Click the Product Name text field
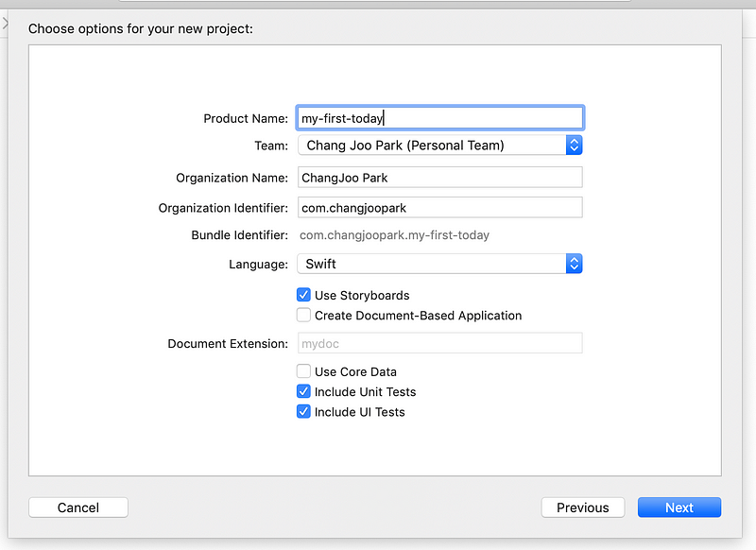 pyautogui.click(x=439, y=118)
